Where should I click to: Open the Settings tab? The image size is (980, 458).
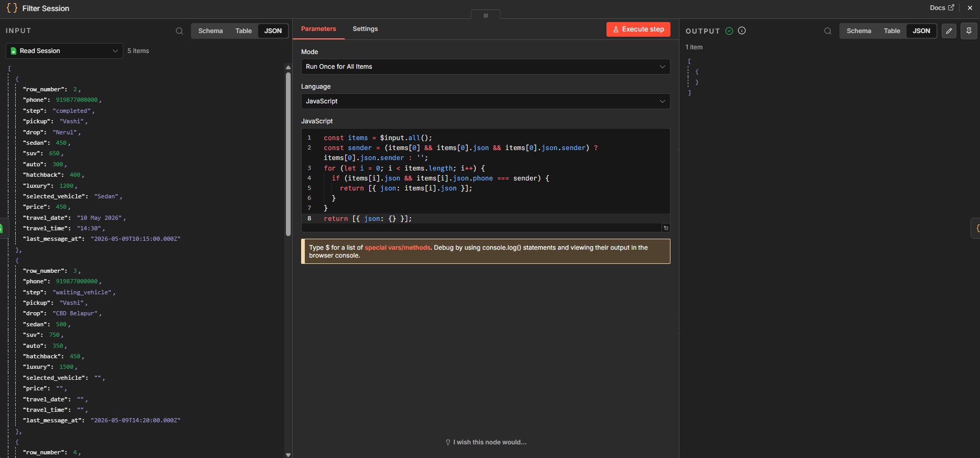point(365,29)
